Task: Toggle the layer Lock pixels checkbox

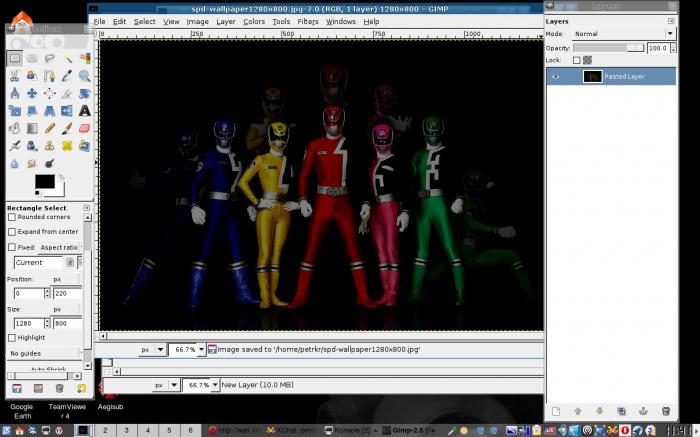Action: point(577,60)
